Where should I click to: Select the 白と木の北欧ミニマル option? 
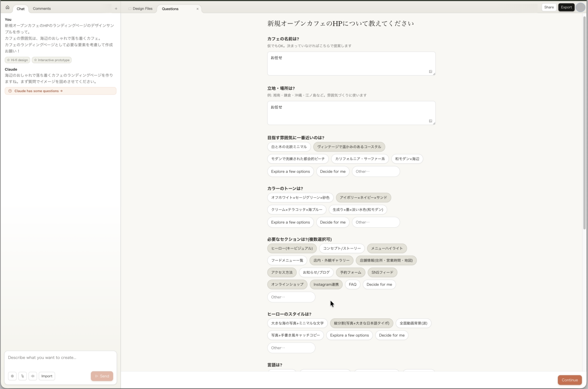coord(289,147)
